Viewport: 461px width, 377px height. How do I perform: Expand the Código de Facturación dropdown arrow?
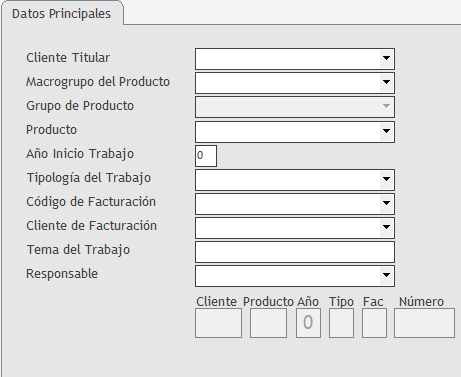(x=386, y=203)
